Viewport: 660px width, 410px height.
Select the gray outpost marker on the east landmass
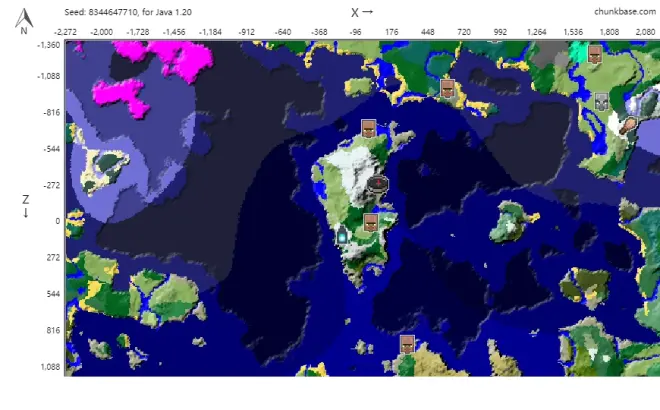[x=601, y=101]
